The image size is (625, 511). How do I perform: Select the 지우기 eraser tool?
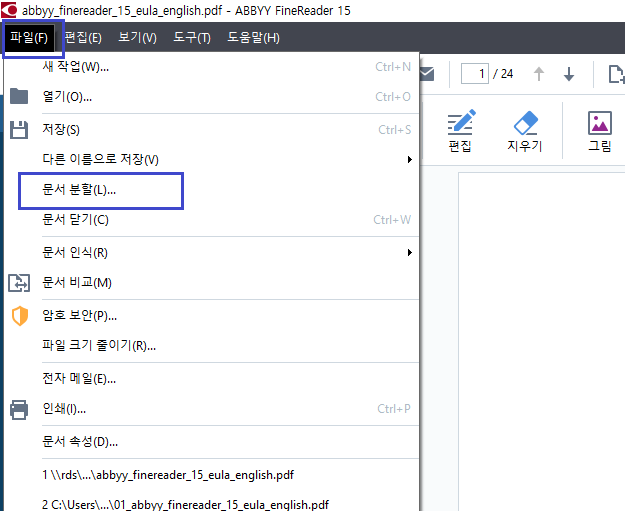coord(525,130)
